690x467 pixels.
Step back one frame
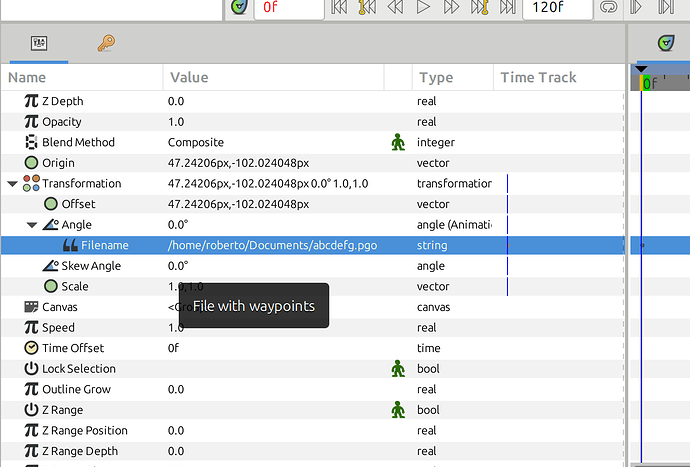[395, 7]
